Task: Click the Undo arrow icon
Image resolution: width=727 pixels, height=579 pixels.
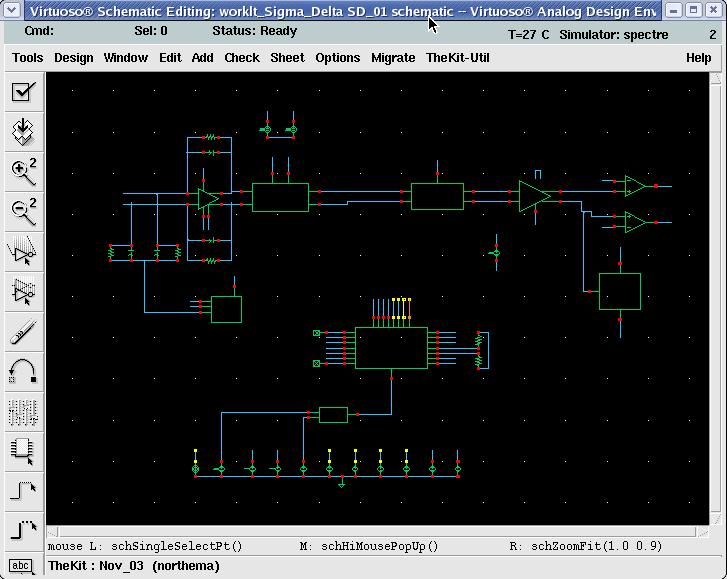Action: [x=23, y=371]
